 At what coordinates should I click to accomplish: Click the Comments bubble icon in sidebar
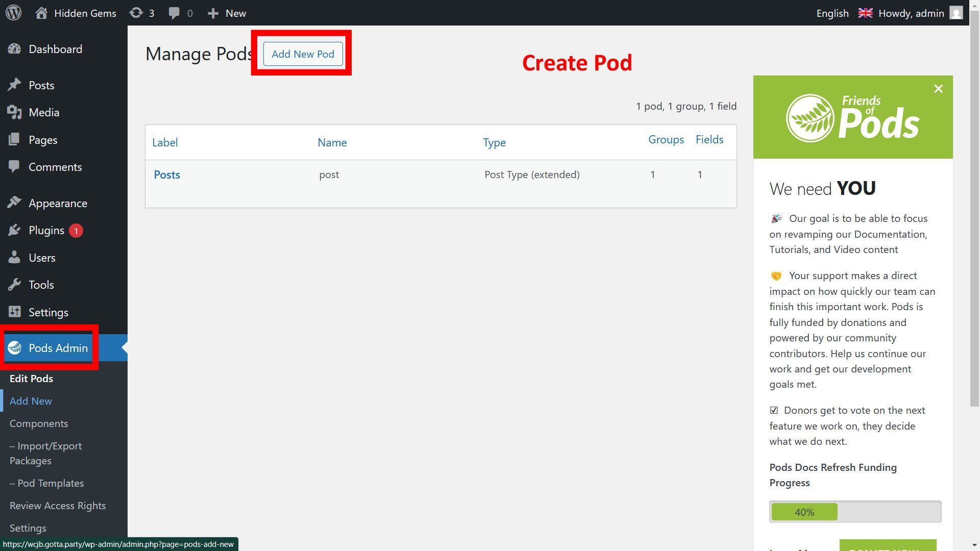point(14,167)
